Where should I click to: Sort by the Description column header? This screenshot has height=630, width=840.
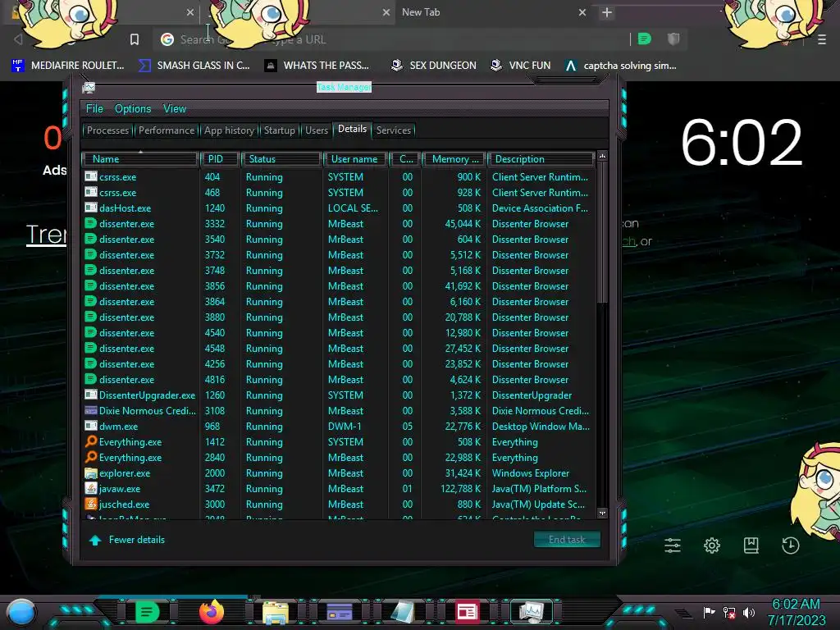[541, 159]
